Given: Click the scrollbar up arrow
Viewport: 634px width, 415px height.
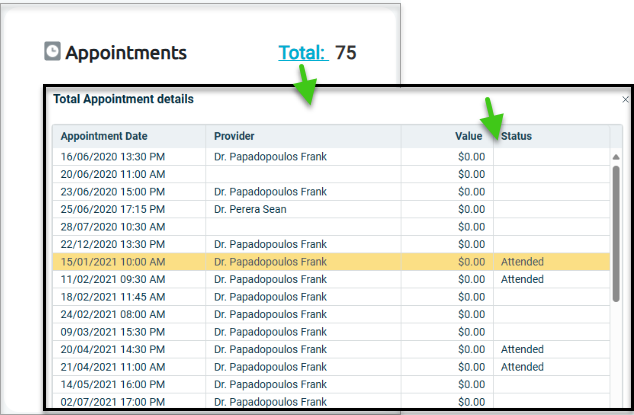Looking at the screenshot, I should click(x=616, y=157).
